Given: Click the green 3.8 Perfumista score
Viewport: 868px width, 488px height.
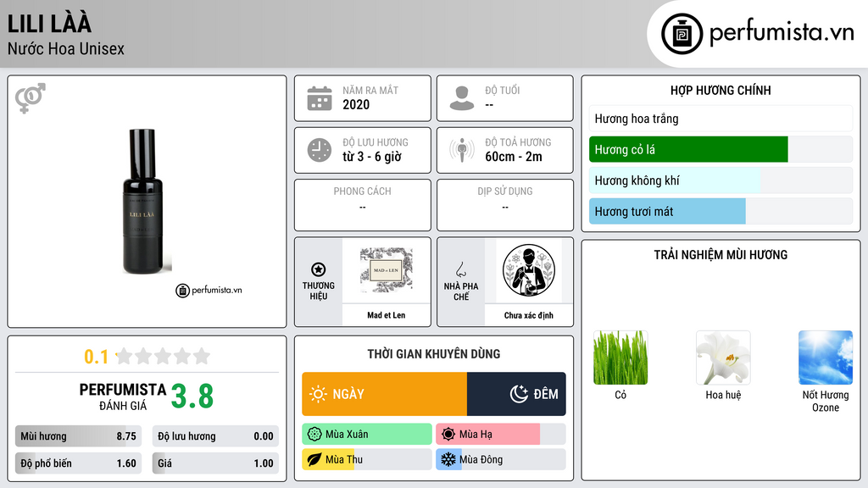Looking at the screenshot, I should pos(192,396).
